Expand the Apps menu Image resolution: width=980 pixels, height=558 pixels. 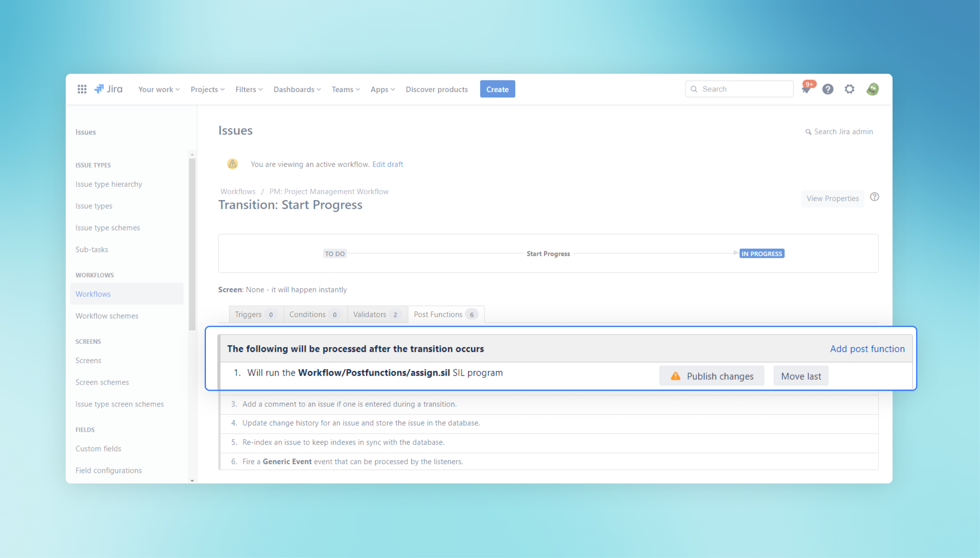point(382,89)
